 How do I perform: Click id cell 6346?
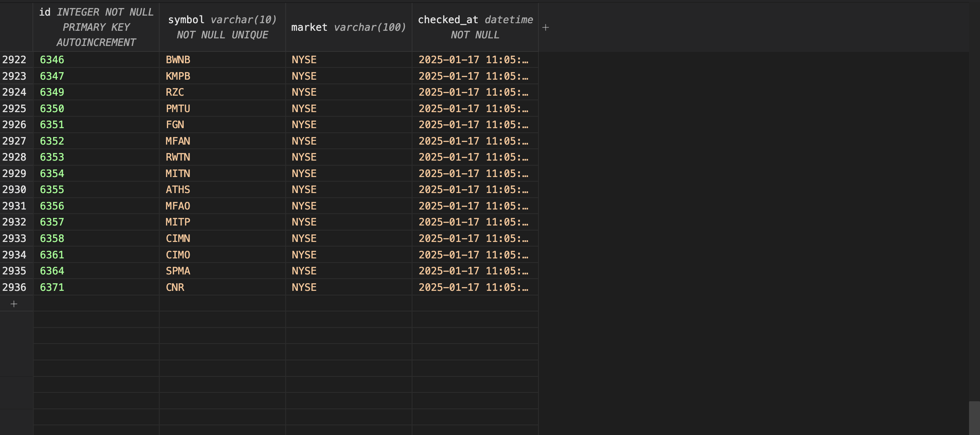96,60
